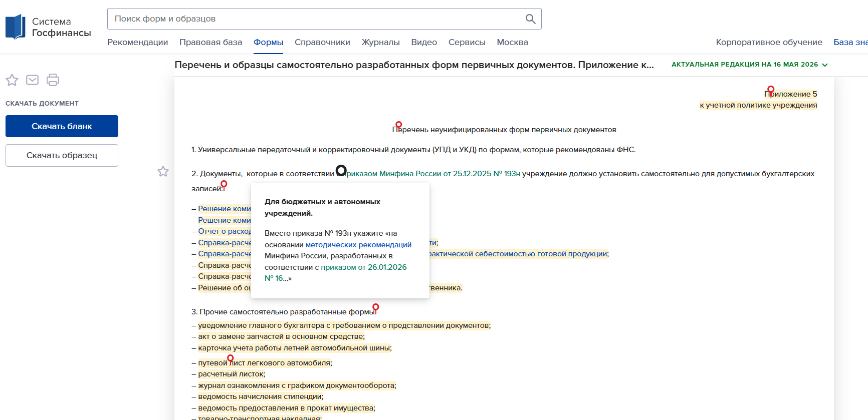Send document by email envelope icon
Image resolution: width=868 pixels, height=420 pixels.
pyautogui.click(x=33, y=80)
